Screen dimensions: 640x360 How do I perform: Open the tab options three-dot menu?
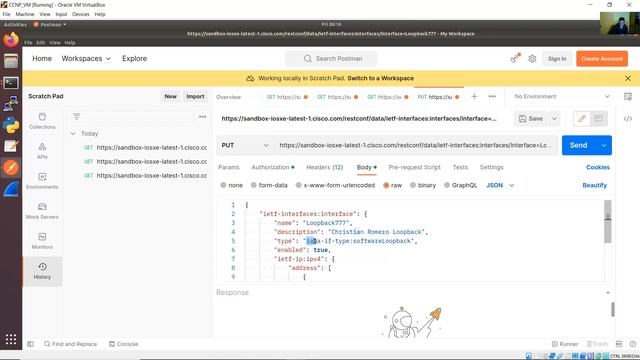492,97
